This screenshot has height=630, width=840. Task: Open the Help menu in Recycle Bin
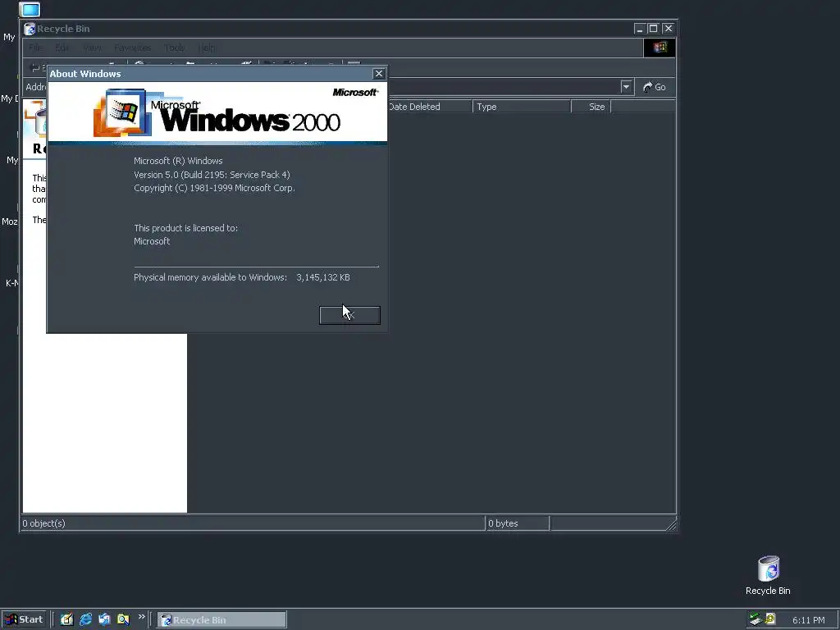[x=207, y=48]
